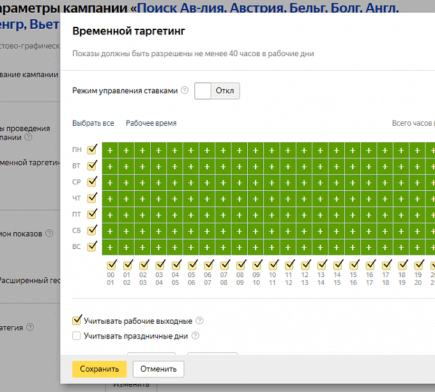The height and width of the screenshot is (392, 435).
Task: Uncheck the 12–13 hour column checkbox
Action: pyautogui.click(x=306, y=265)
